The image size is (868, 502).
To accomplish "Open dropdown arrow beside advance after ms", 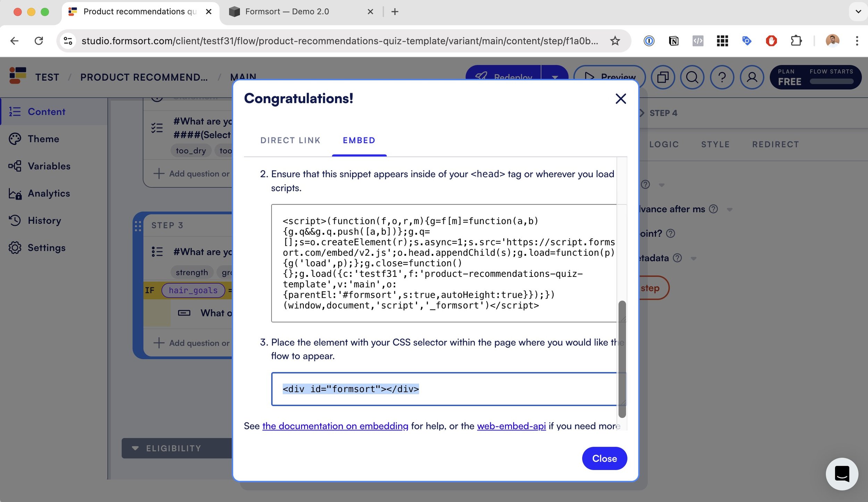I will pos(729,209).
